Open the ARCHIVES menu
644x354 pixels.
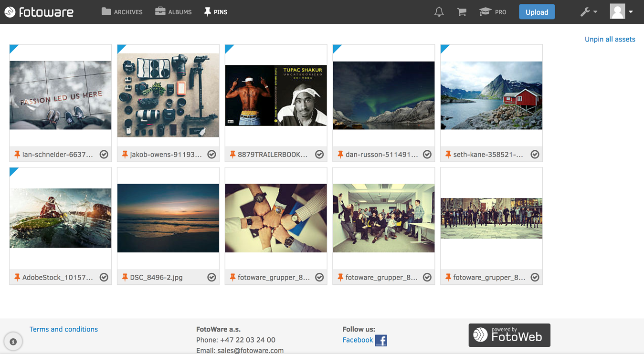pos(122,12)
